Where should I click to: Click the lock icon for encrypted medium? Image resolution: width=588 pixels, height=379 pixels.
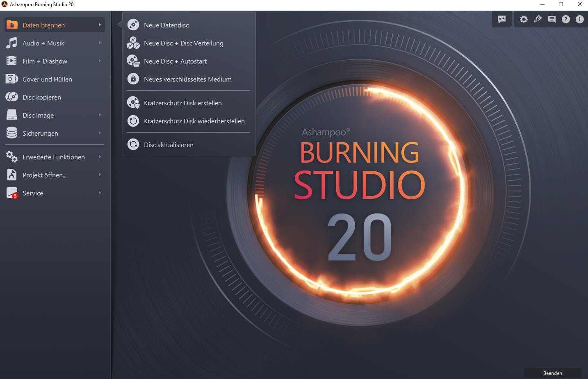(x=133, y=79)
